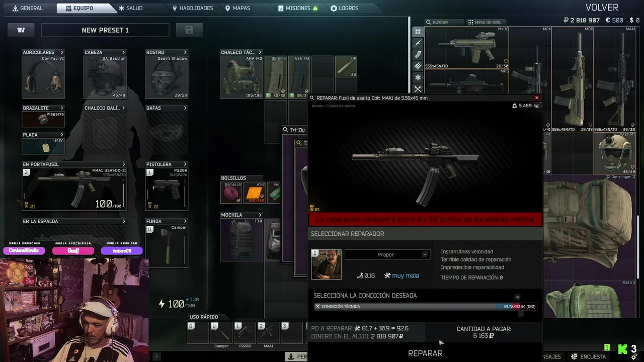Filter stash by magazines icon
This screenshot has width=644, height=362.
click(x=418, y=55)
